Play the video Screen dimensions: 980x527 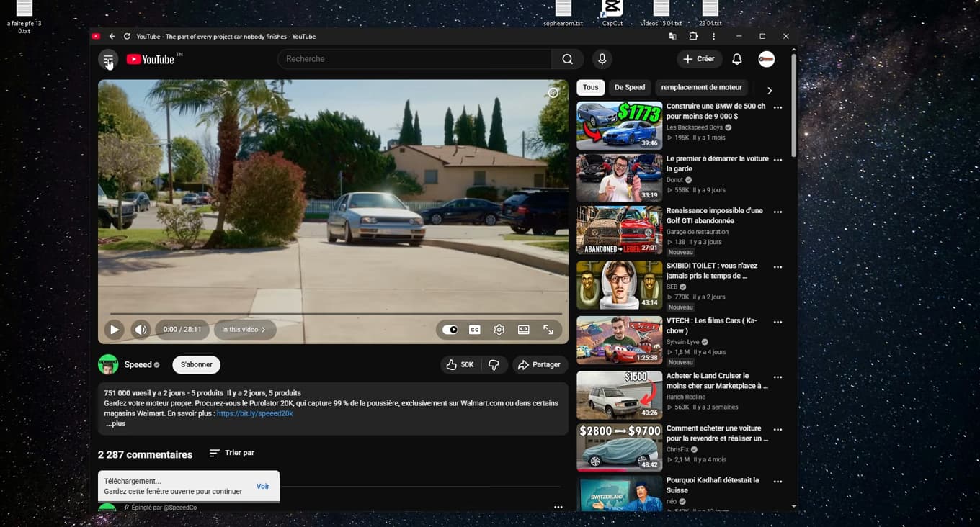114,330
